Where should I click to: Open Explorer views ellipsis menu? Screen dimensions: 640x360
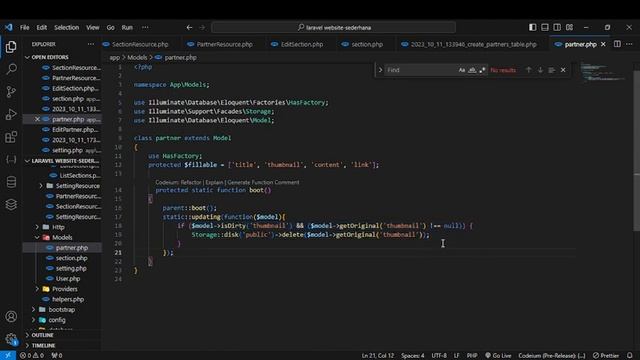(x=91, y=44)
